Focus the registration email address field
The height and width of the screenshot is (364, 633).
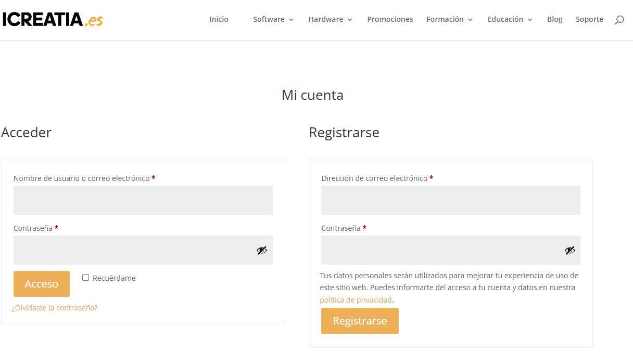click(x=450, y=200)
